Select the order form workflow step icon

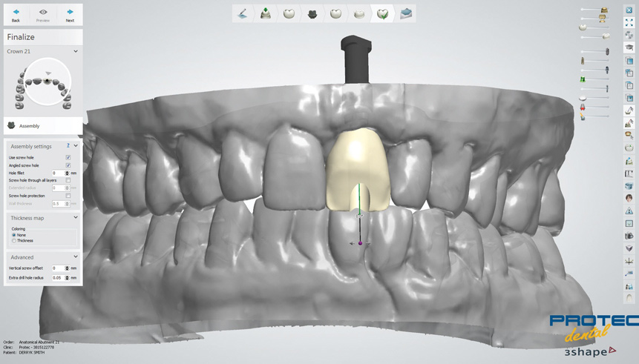242,13
